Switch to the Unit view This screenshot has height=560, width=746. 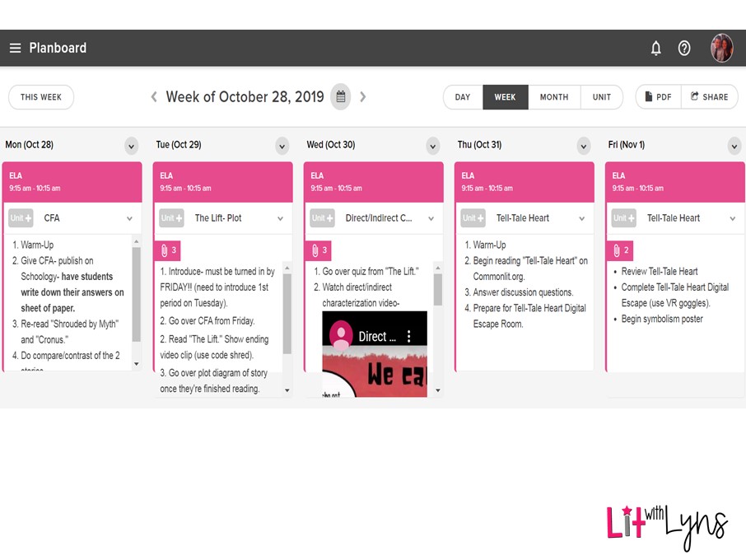coord(602,97)
